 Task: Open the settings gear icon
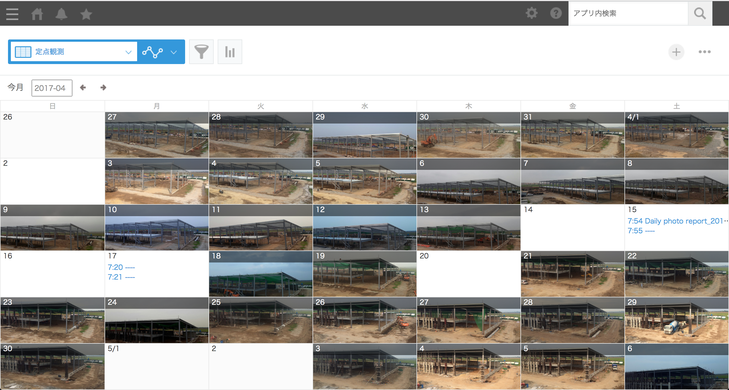(x=531, y=13)
